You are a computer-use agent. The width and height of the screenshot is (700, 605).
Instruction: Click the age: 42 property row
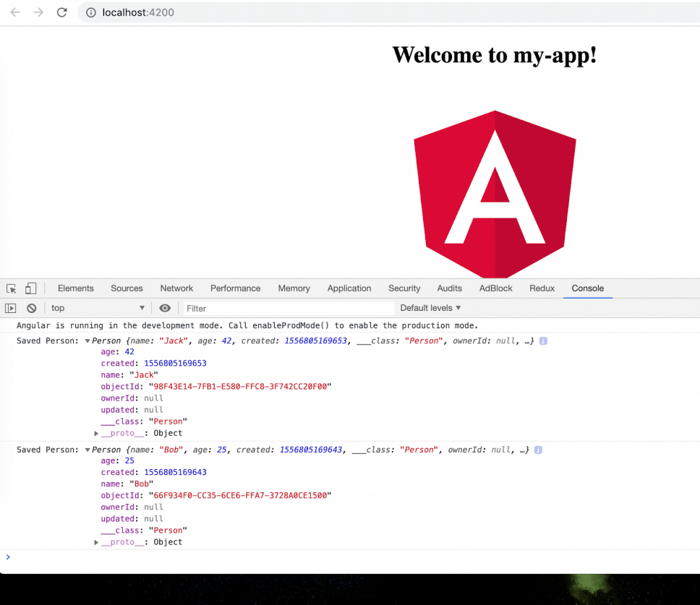[x=117, y=351]
